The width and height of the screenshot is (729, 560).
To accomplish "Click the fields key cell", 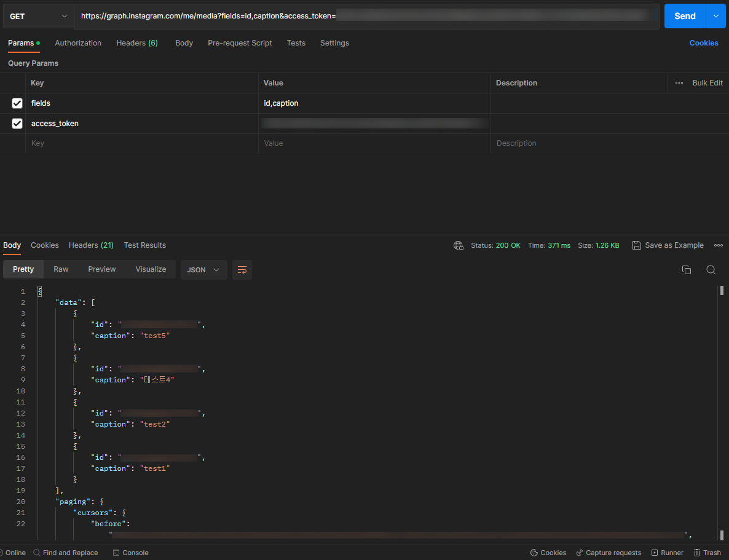I will (142, 103).
